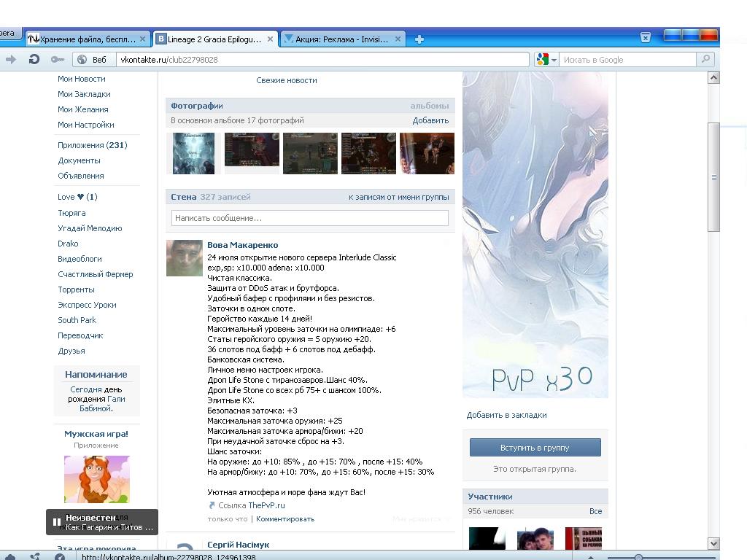
Task: Click 'Добавить в закладки'
Action: (506, 415)
